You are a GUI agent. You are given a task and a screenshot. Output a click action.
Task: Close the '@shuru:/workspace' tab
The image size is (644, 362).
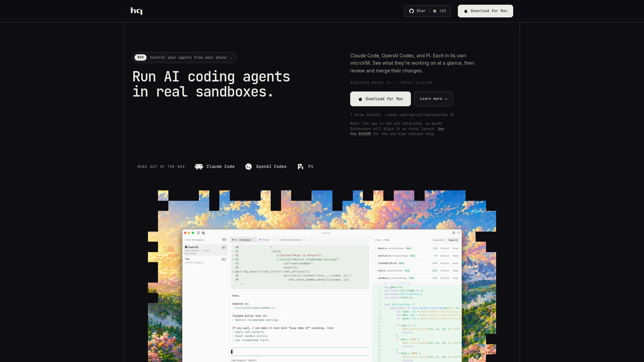point(305,240)
